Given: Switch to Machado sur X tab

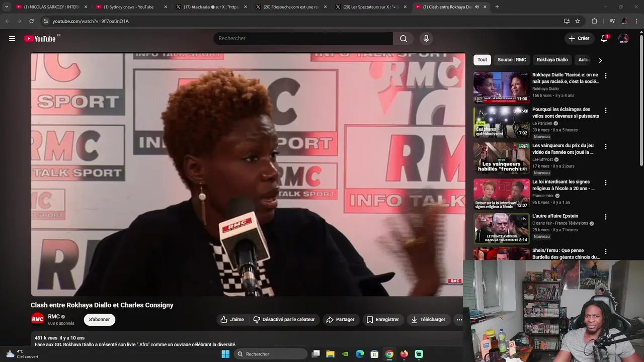Looking at the screenshot, I should (x=212, y=7).
